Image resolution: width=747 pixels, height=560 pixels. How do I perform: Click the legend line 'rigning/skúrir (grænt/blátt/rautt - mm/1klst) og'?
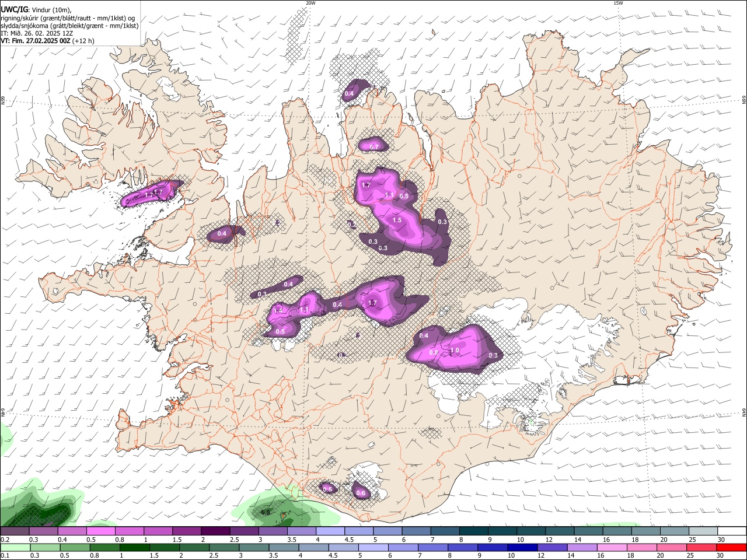(x=68, y=18)
